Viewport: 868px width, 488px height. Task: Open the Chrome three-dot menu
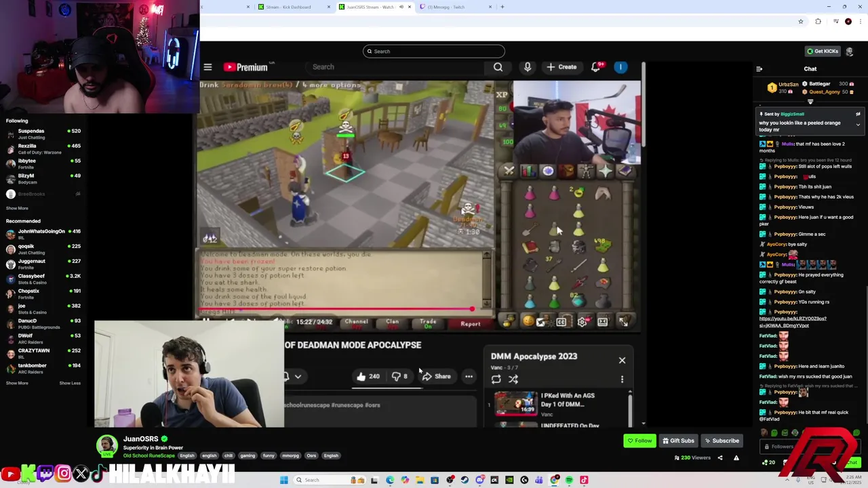coord(860,22)
